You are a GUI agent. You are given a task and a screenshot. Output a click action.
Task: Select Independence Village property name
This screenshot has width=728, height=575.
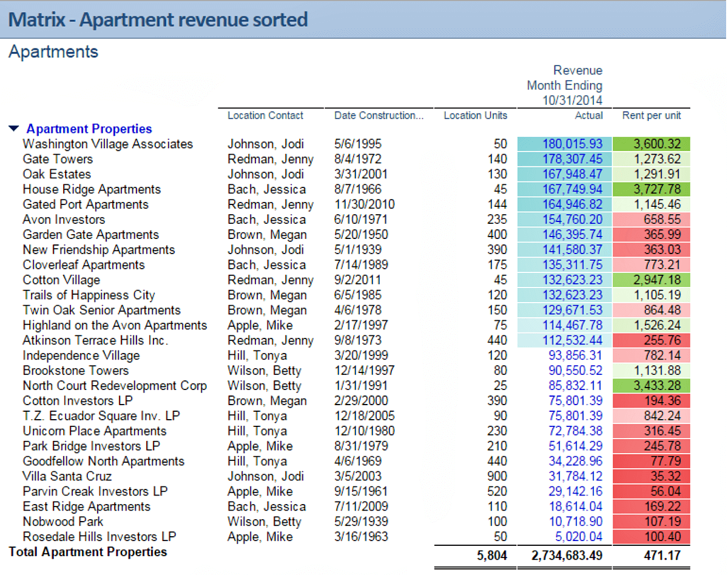tap(81, 355)
